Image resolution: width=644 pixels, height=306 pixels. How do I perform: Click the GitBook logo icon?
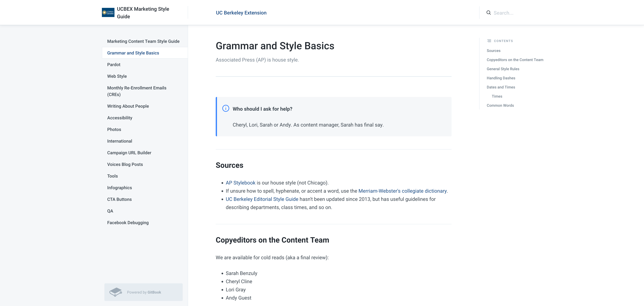116,292
